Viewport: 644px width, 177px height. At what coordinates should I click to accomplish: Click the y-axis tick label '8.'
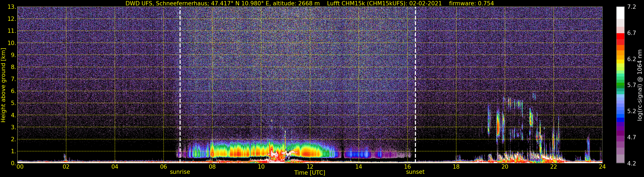point(13,67)
